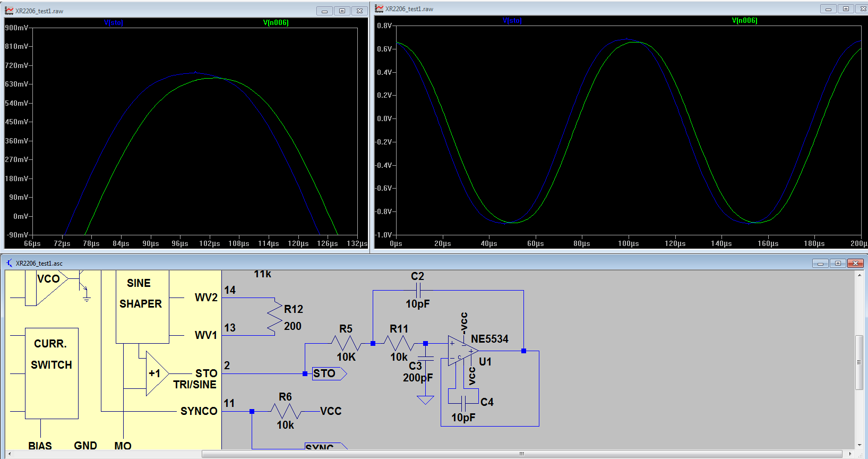The height and width of the screenshot is (459, 868).
Task: Click the schematic vertical scrollbar thumb
Action: coord(860,362)
